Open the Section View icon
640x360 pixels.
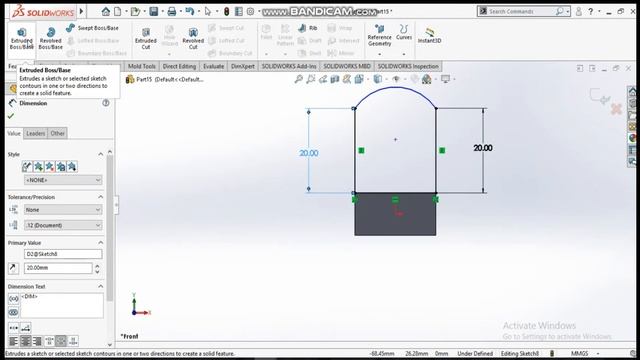point(335,79)
